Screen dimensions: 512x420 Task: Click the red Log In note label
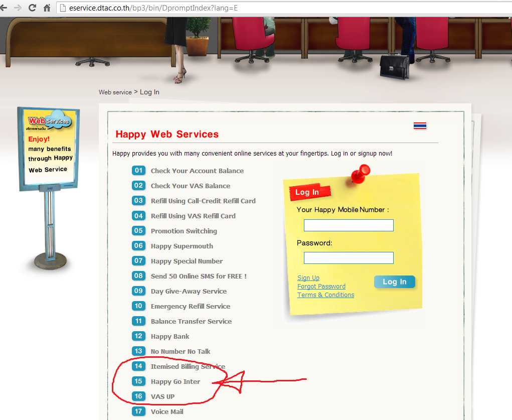tap(309, 192)
